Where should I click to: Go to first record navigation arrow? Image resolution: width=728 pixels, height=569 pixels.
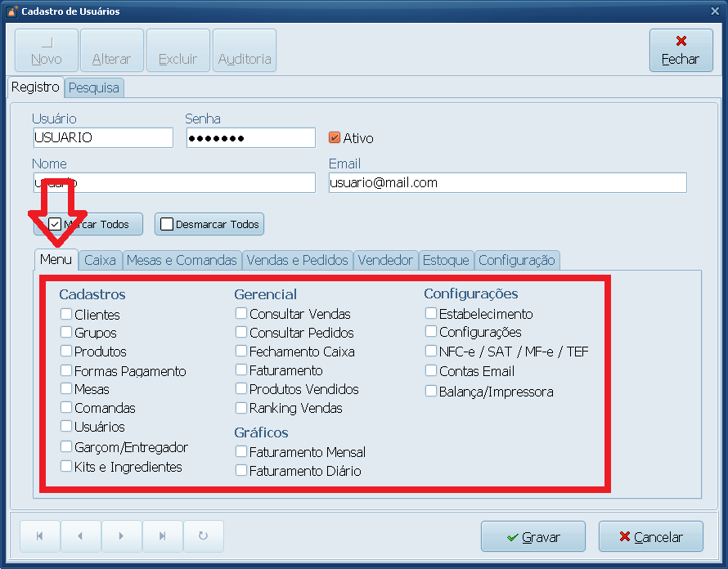(x=40, y=536)
